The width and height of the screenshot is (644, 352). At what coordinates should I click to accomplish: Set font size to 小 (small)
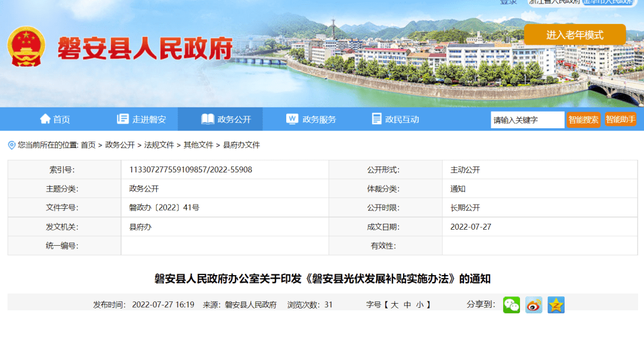click(420, 305)
